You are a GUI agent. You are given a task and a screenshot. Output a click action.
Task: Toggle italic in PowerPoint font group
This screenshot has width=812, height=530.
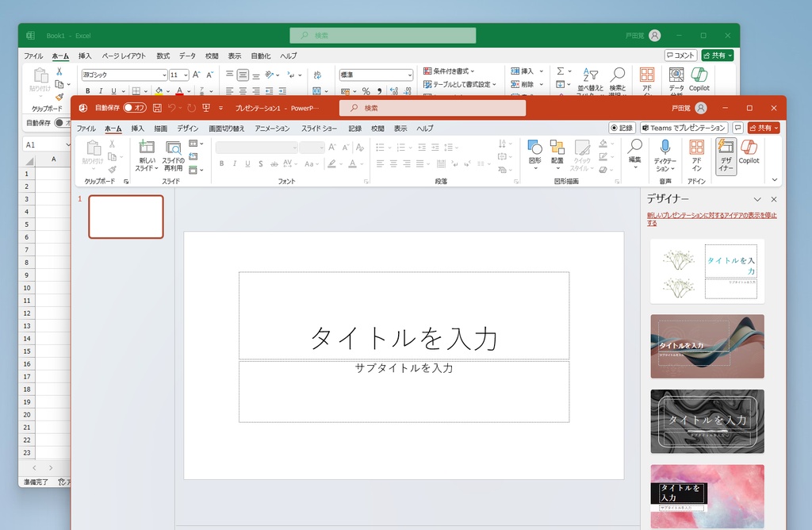pos(235,163)
